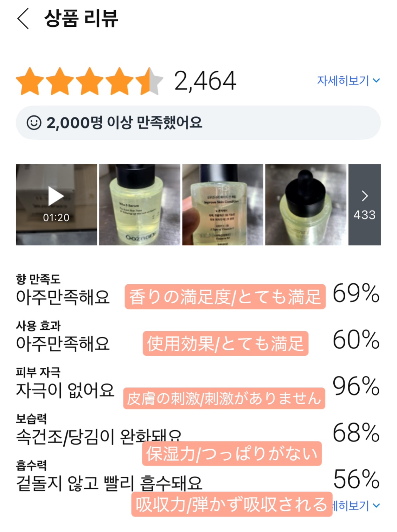Open the 433 more photos arrow

click(x=364, y=204)
